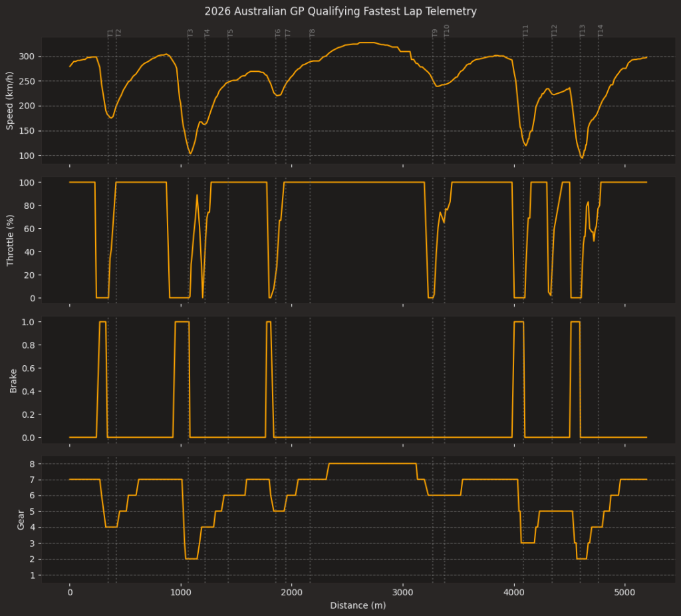Select the 300 tick on the speed axis
The image size is (681, 616).
27,58
